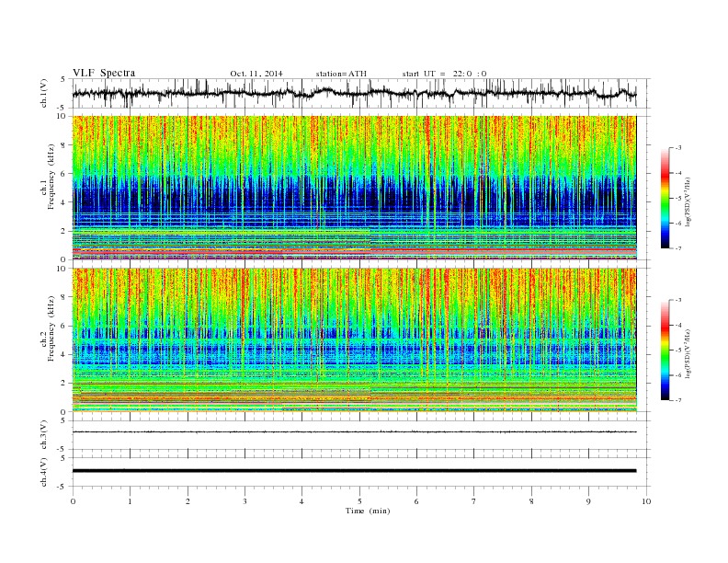This screenshot has width=728, height=563.
Task: Click the ch.3 flat waveform trace
Action: (x=354, y=432)
